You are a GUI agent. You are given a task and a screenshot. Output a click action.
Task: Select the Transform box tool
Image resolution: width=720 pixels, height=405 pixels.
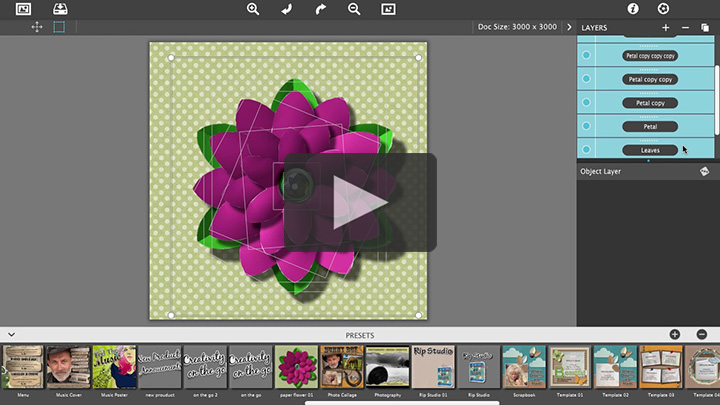(x=59, y=27)
